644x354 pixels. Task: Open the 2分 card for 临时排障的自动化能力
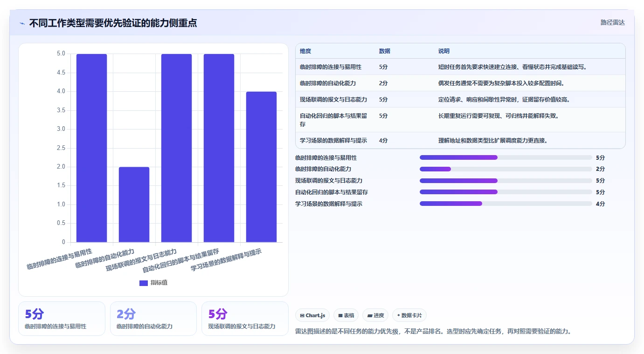(x=153, y=319)
